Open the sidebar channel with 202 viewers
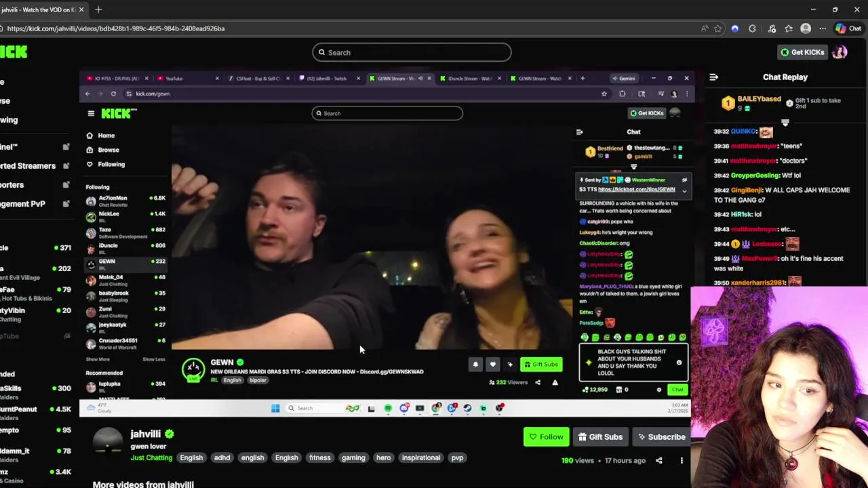The image size is (868, 488). point(35,272)
